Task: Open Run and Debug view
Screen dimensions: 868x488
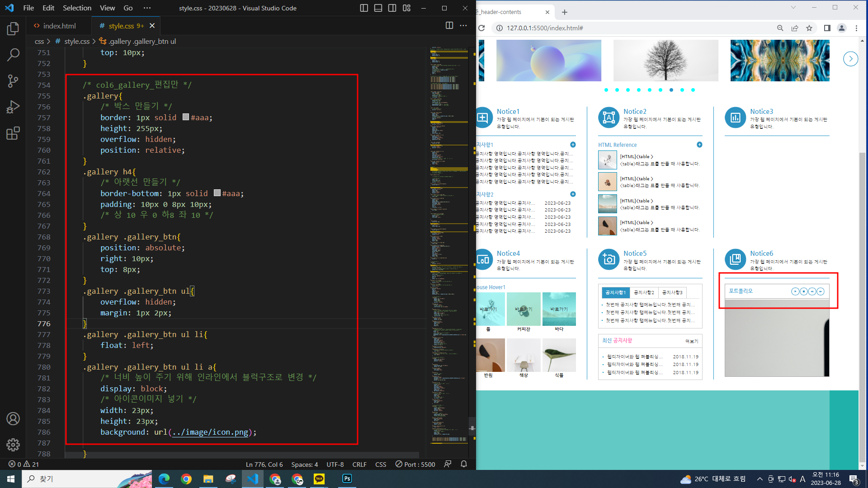Action: [13, 107]
